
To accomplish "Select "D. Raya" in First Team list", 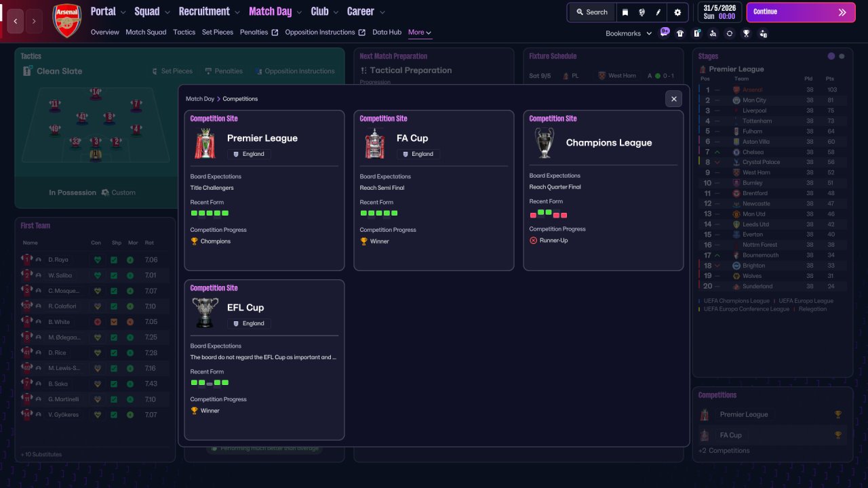I will [58, 260].
